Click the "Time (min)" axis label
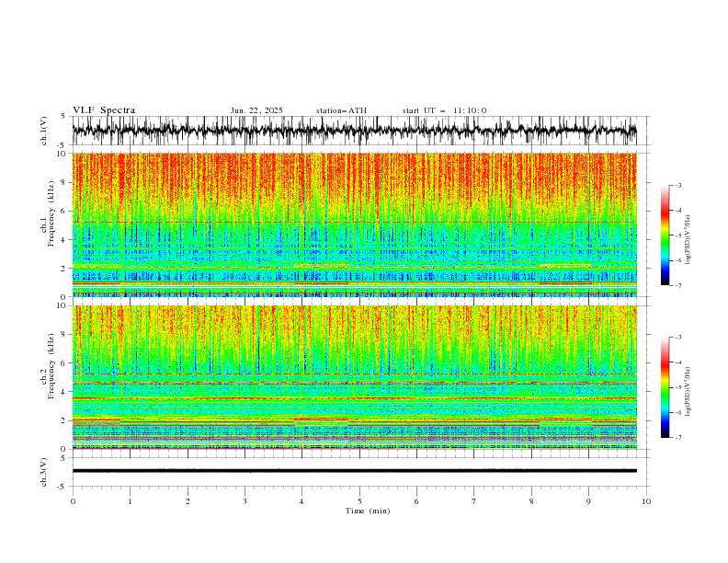 368,511
